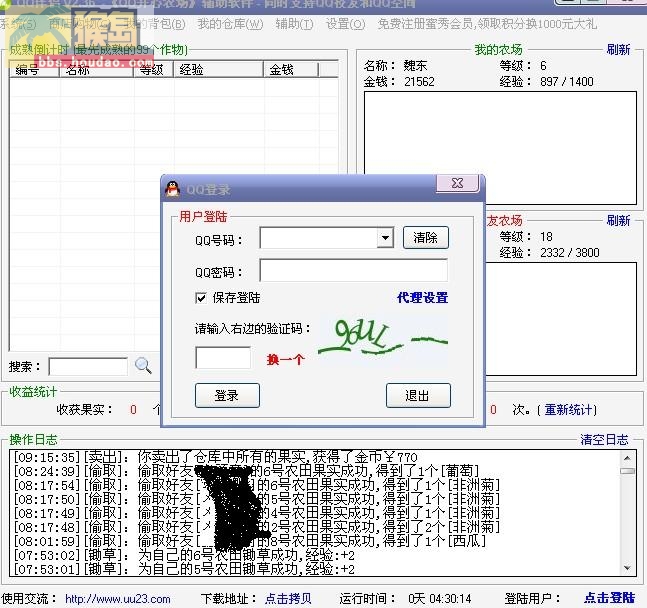Click the running time 0天 04:30:14
The image size is (647, 608).
click(440, 599)
